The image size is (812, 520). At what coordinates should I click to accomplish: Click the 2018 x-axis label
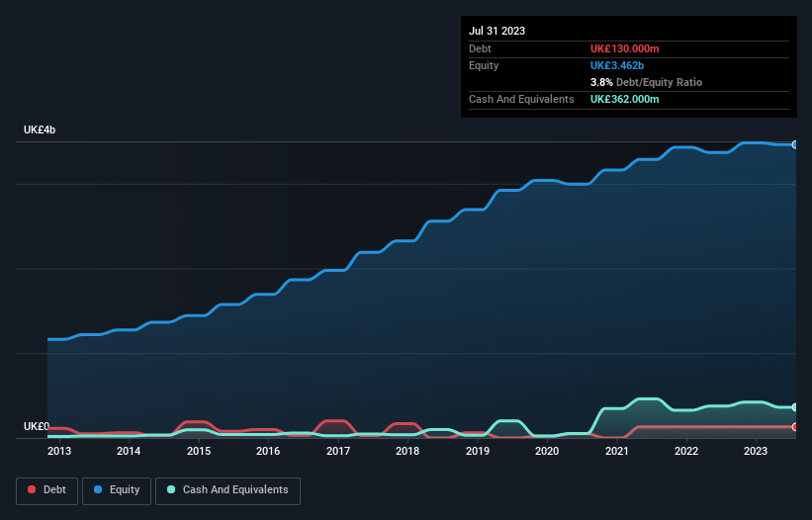(x=407, y=451)
